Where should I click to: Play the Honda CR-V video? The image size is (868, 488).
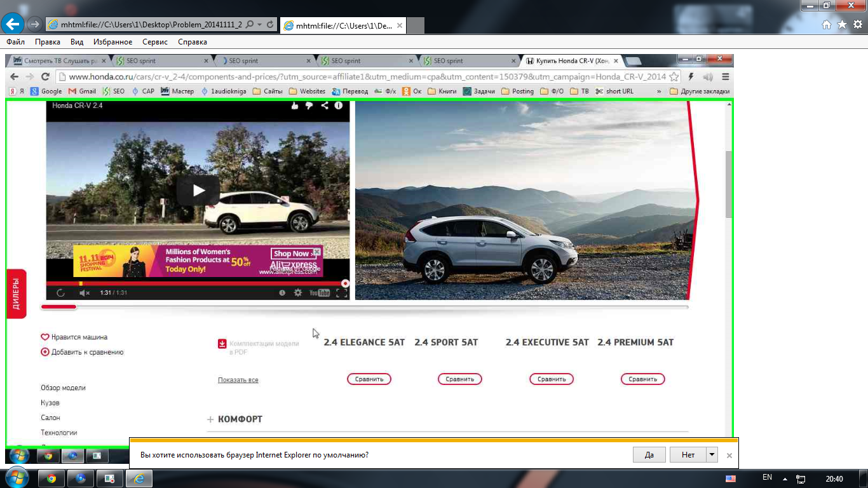pyautogui.click(x=198, y=190)
